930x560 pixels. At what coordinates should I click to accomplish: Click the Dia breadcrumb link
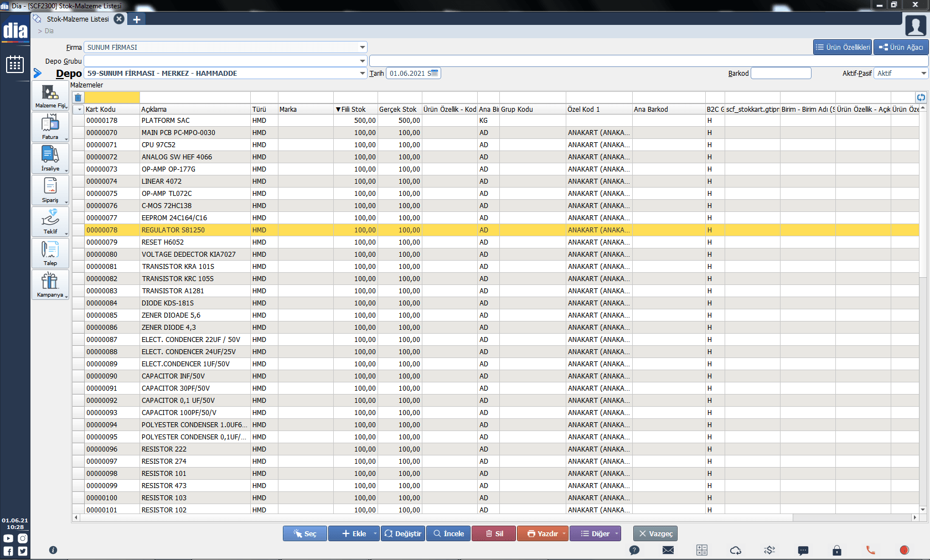coord(49,31)
